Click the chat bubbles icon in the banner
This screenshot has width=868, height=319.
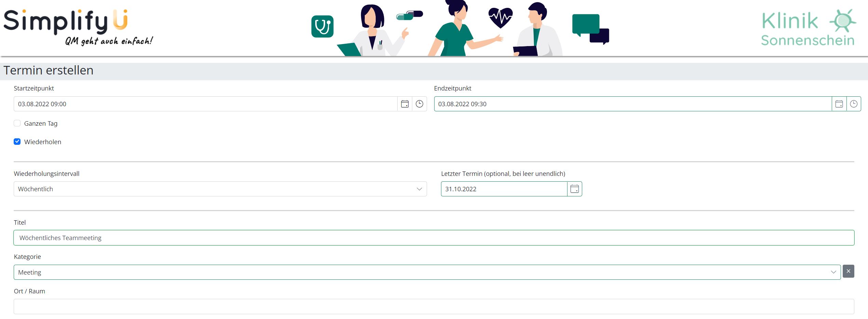point(591,29)
